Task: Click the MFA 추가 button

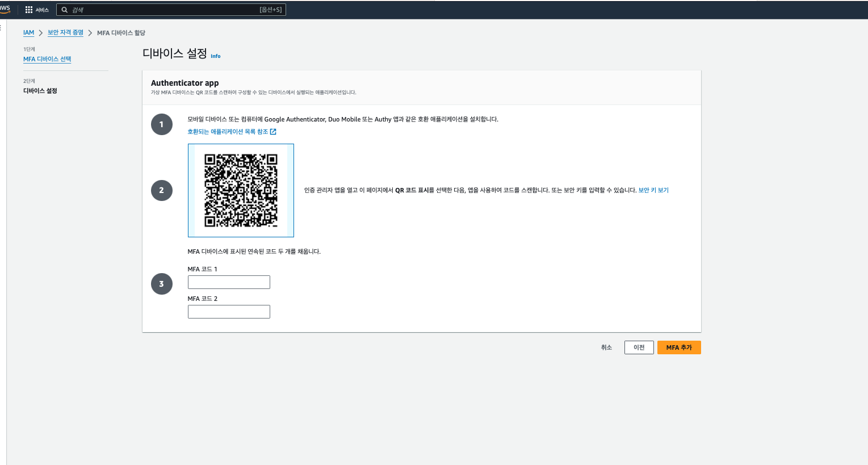Action: point(679,347)
